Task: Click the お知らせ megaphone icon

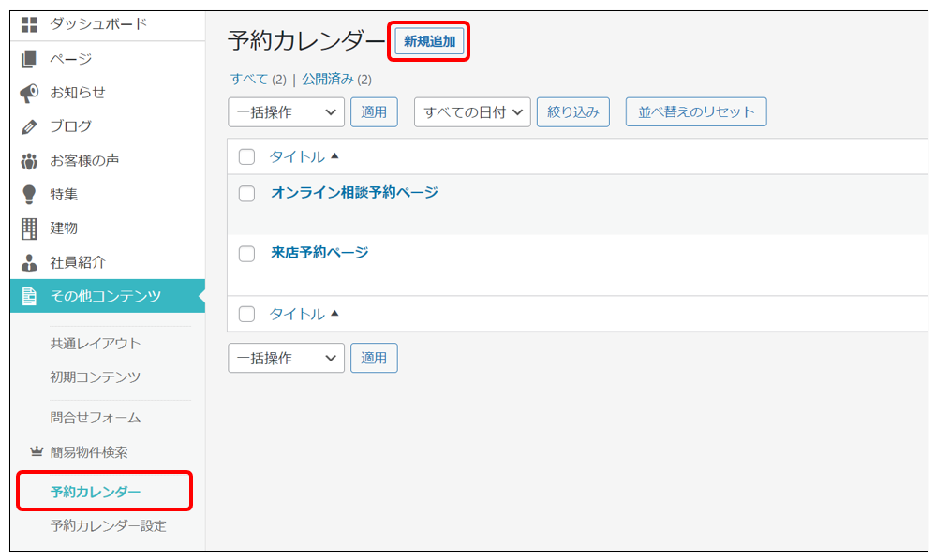Action: (29, 93)
